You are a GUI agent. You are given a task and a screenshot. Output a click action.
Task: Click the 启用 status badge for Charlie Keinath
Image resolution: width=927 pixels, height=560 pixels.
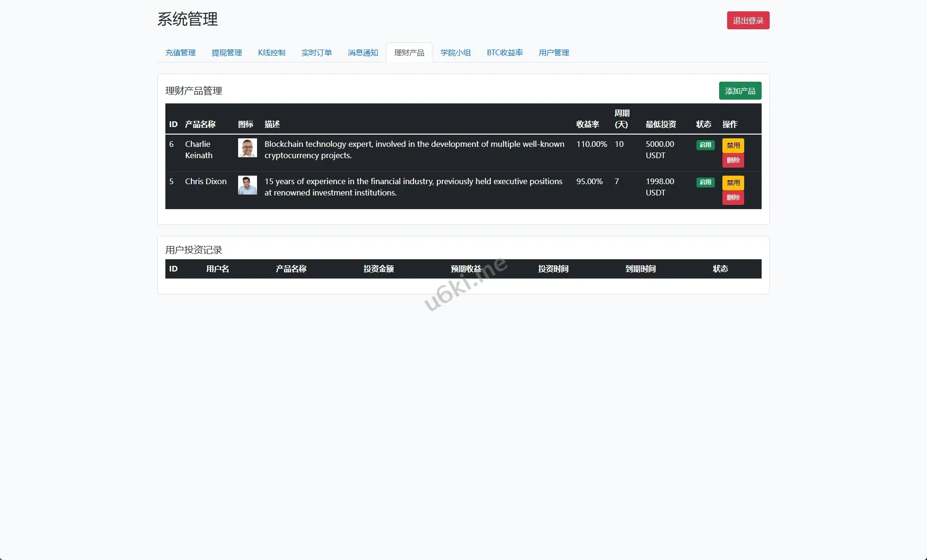pyautogui.click(x=705, y=145)
